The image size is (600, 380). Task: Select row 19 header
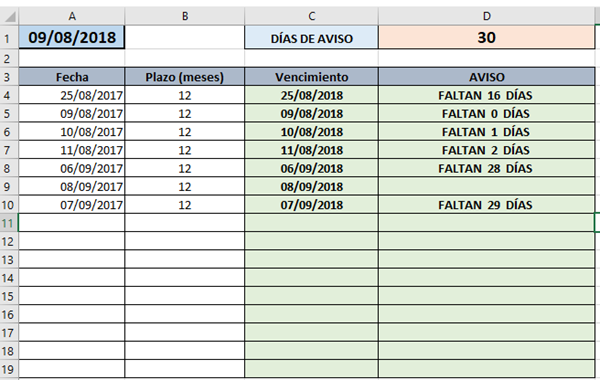tap(9, 369)
